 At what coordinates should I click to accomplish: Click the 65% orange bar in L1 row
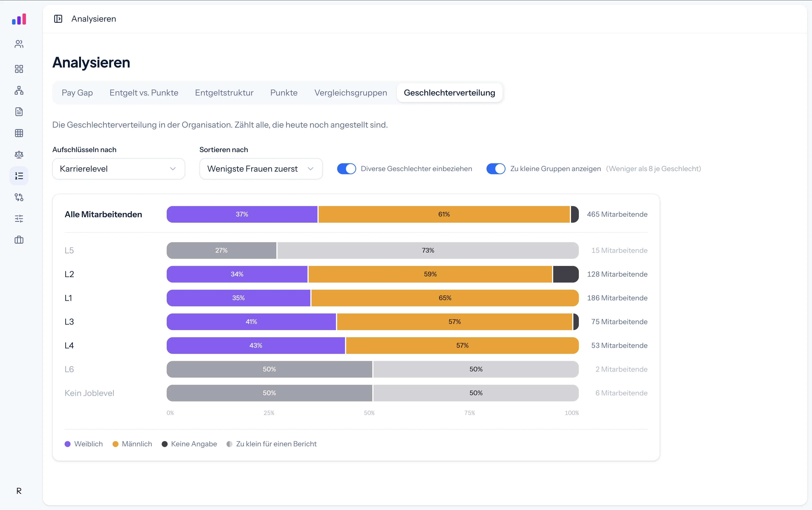tap(445, 298)
